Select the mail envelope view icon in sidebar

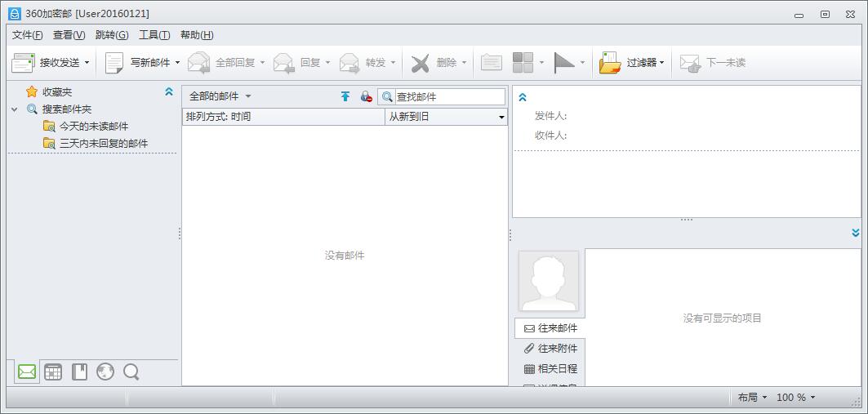tap(27, 372)
